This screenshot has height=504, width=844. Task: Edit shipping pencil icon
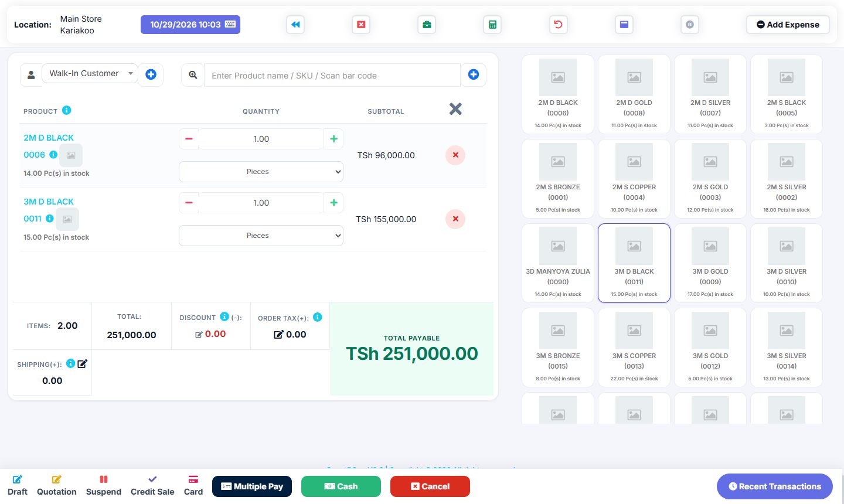[x=83, y=364]
